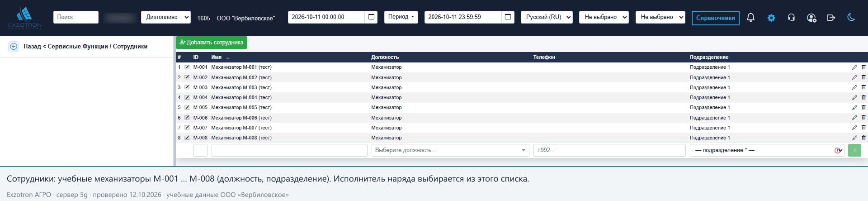The height and width of the screenshot is (201, 868).
Task: Toggle checkbox for row M-001
Action: [187, 67]
